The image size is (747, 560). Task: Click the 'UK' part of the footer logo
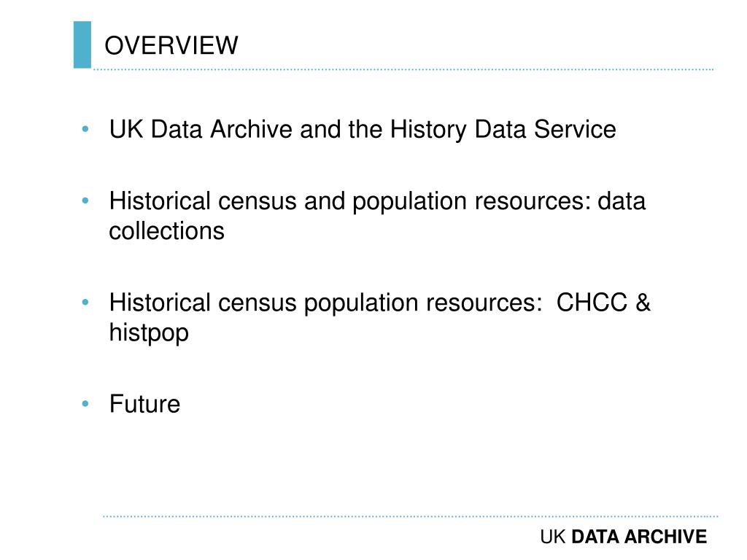pos(553,537)
